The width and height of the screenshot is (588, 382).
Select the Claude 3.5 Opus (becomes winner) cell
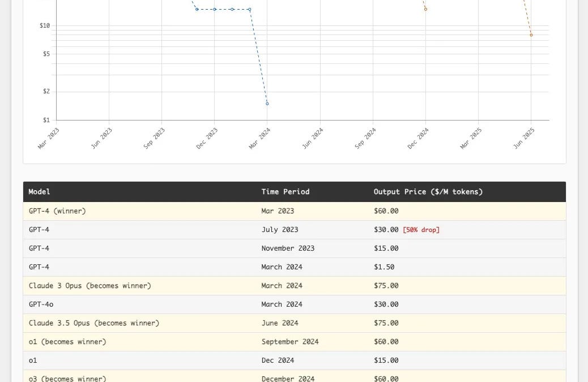(x=94, y=323)
